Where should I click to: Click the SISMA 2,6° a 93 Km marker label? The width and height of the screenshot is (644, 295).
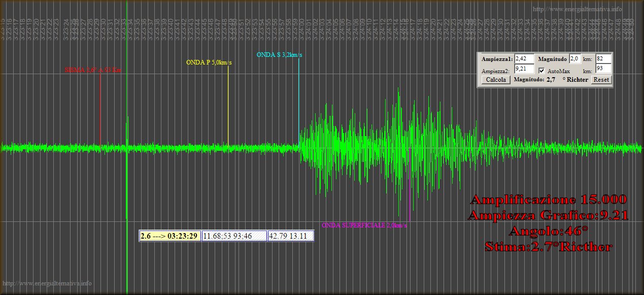coord(93,70)
